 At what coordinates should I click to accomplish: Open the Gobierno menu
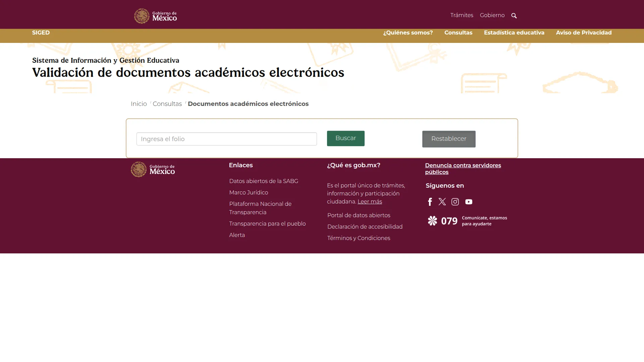coord(492,15)
